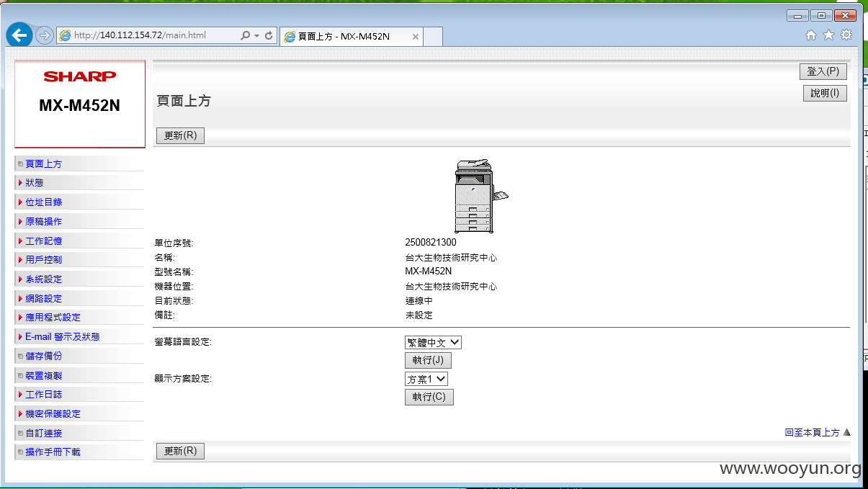Screen dimensions: 868x489
Task: Click the 頁面上方 page heading
Action: [184, 102]
